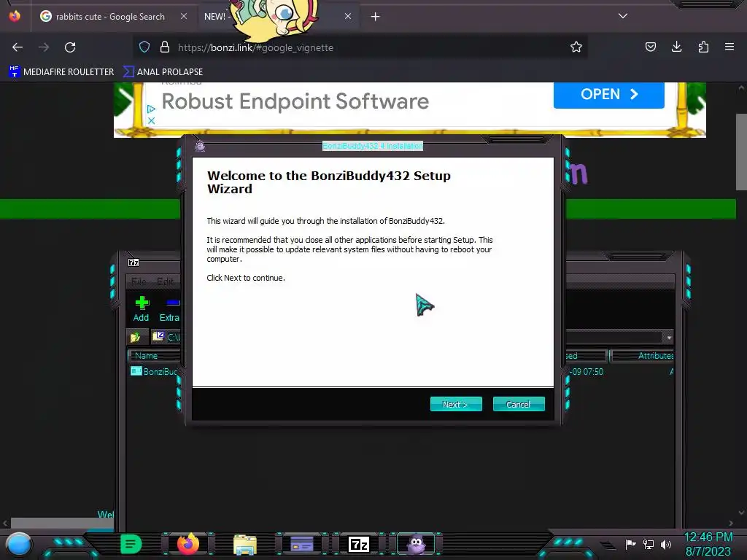This screenshot has height=560, width=747.
Task: Open Firefox from the taskbar
Action: click(x=187, y=544)
